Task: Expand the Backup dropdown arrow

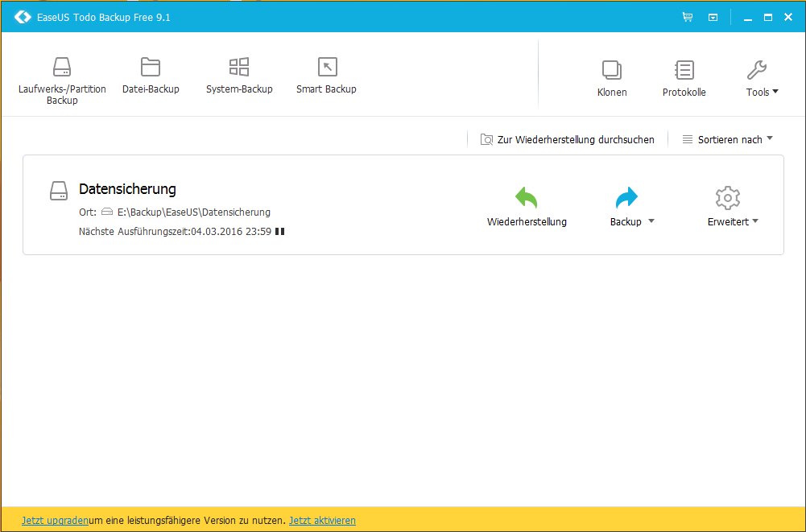Action: coord(651,222)
